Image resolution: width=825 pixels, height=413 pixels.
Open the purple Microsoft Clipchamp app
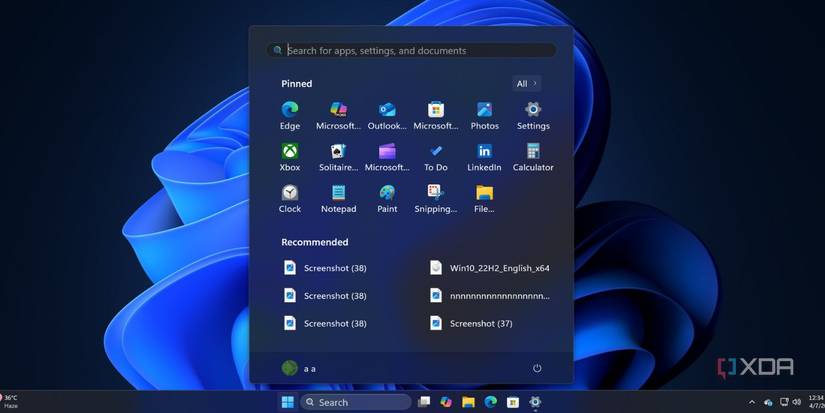point(387,157)
